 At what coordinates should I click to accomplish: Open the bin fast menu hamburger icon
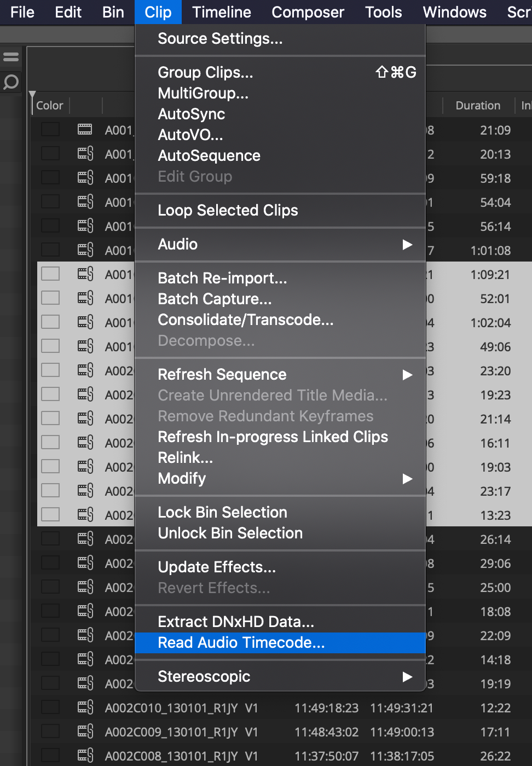click(11, 56)
